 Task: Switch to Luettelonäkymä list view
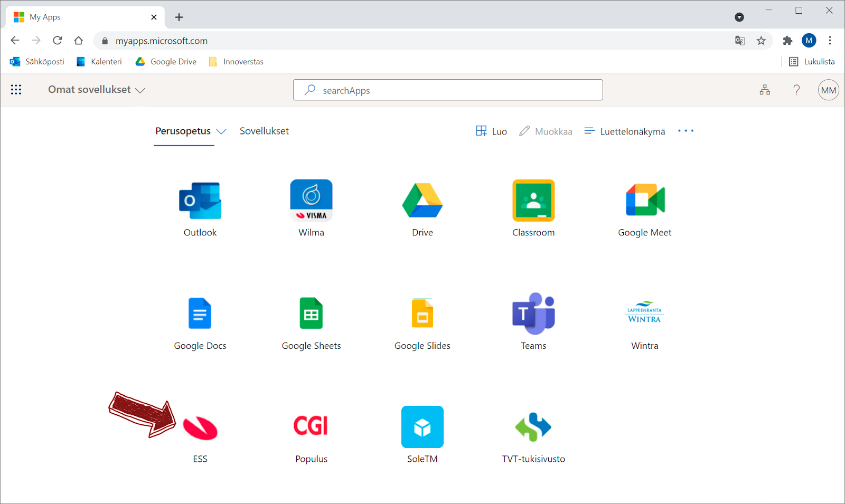pyautogui.click(x=625, y=131)
